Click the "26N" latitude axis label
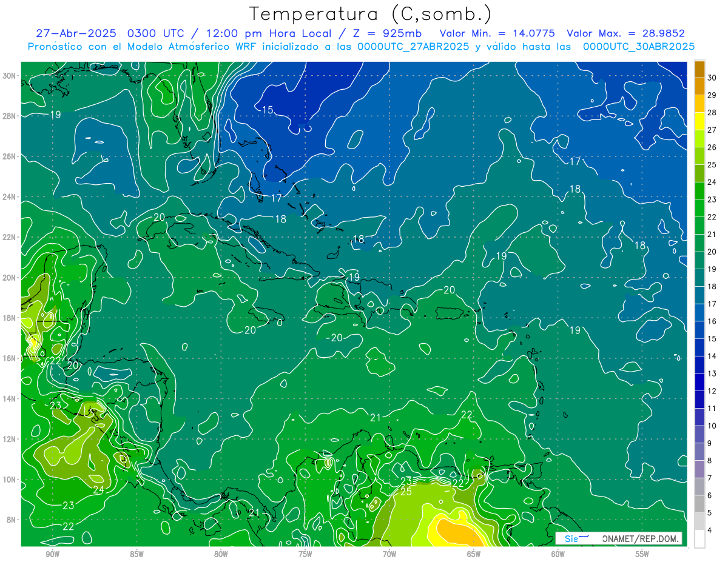Screen dimensions: 728x562 point(10,156)
